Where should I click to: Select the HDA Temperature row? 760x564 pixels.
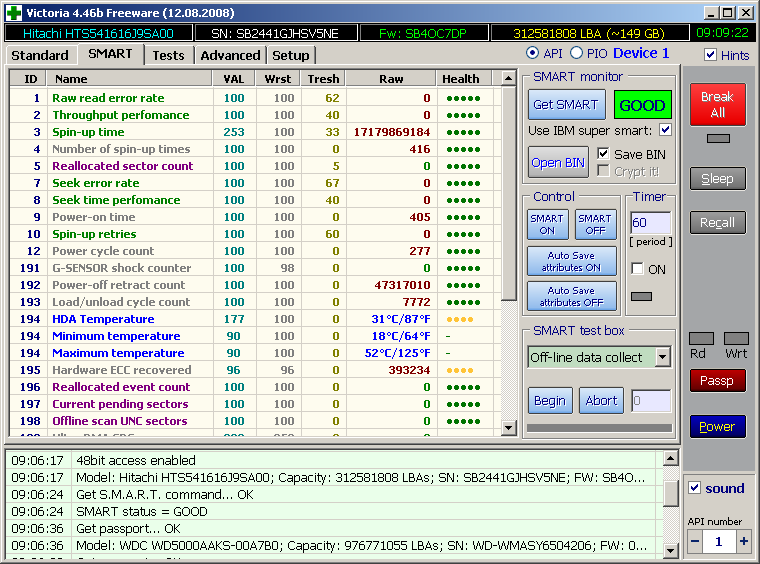click(x=255, y=319)
